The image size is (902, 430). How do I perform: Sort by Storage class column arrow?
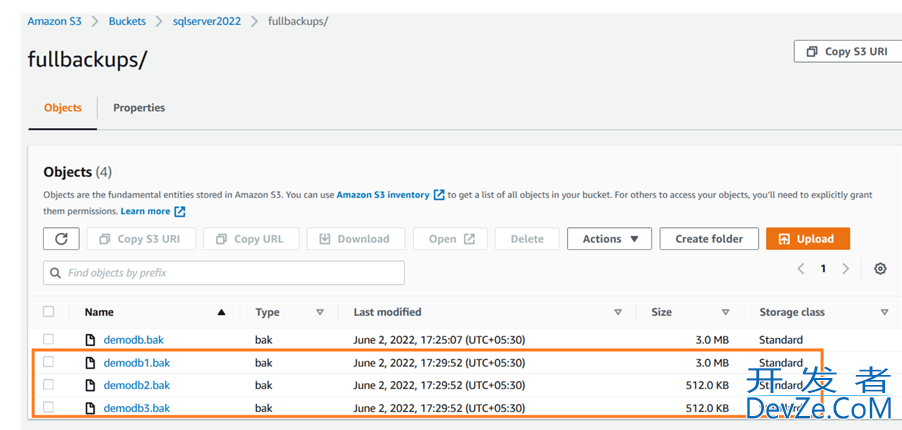pos(884,313)
